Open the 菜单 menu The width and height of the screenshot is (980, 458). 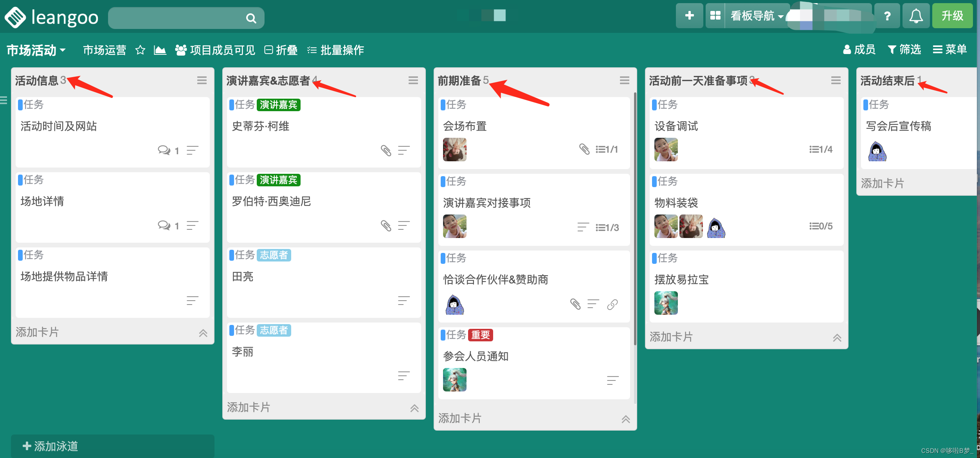tap(950, 49)
